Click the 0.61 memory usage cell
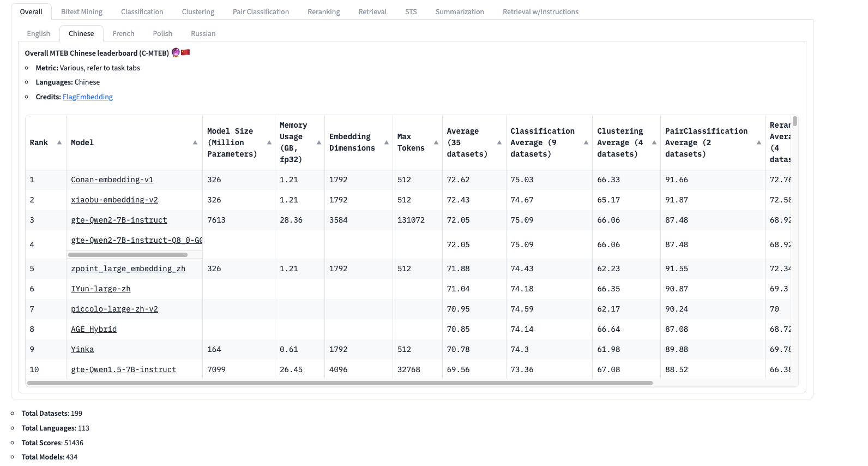 pyautogui.click(x=299, y=349)
